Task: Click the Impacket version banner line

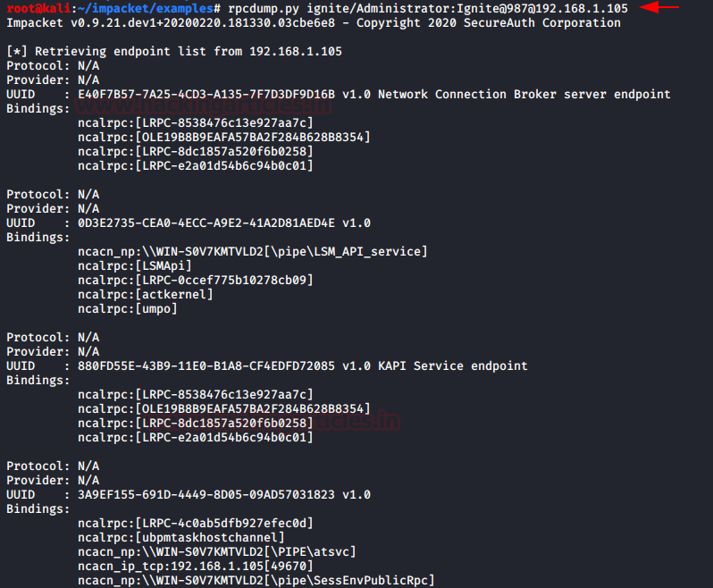Action: pos(314,22)
